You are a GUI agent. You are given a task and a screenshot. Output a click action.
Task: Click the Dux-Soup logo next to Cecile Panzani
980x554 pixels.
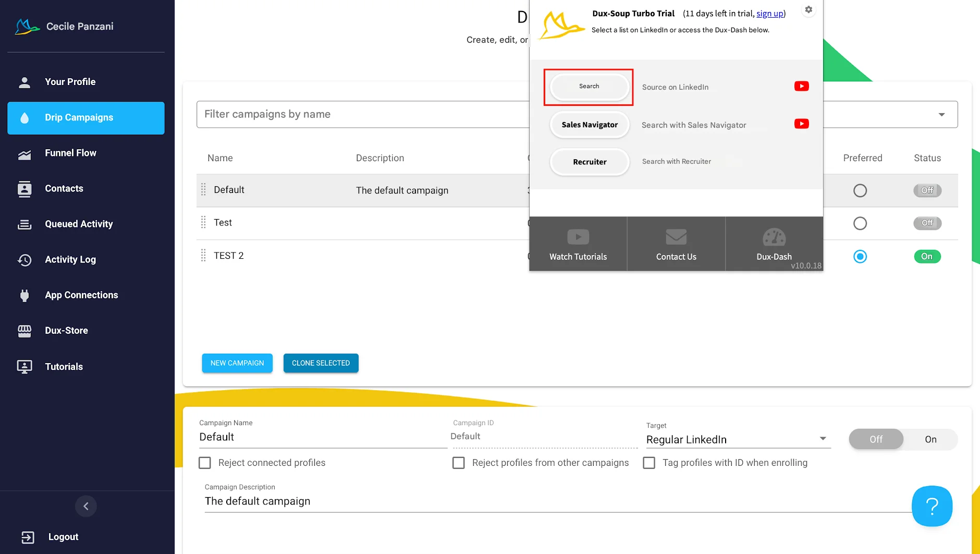click(27, 27)
